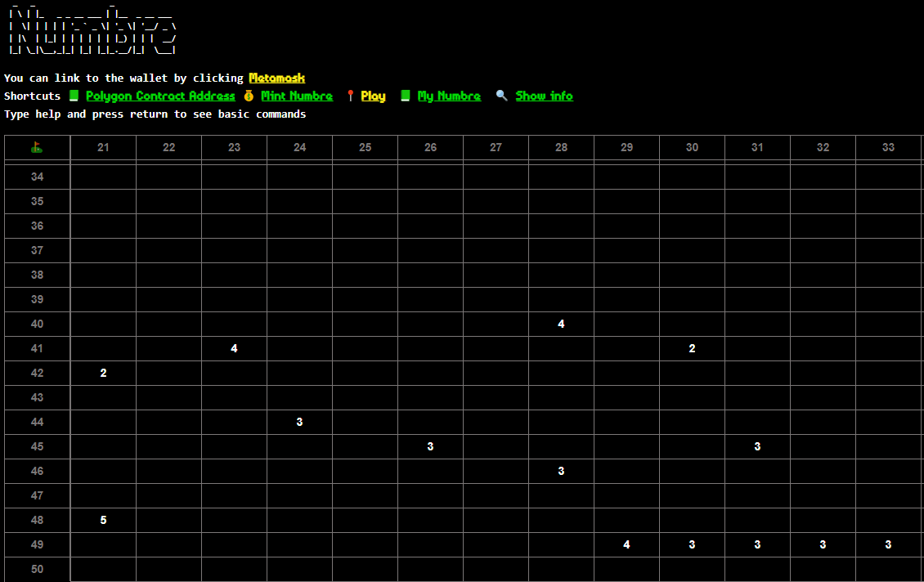The image size is (924, 582).
Task: Open the Mint Numbre link
Action: pyautogui.click(x=297, y=96)
